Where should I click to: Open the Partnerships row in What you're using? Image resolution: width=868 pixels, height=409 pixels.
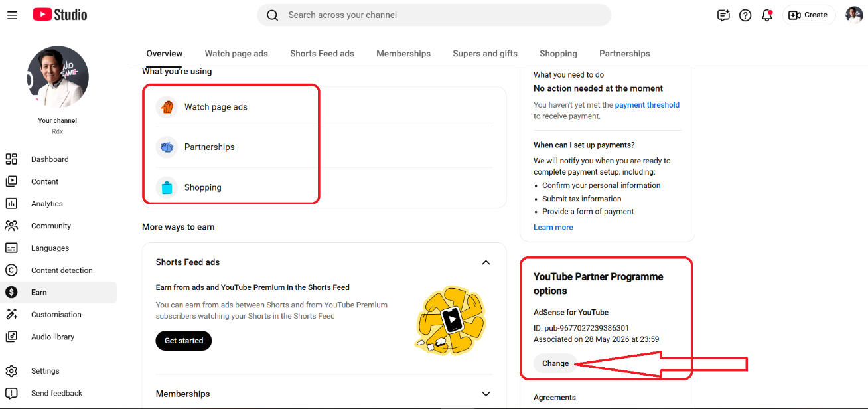click(324, 147)
